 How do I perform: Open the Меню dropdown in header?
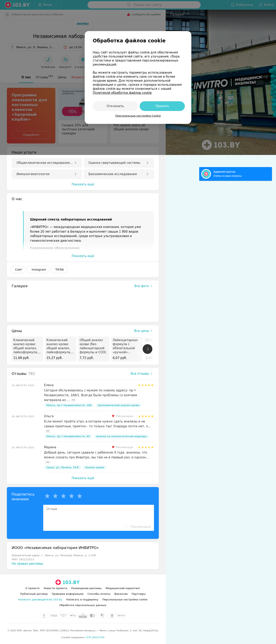point(48,5)
